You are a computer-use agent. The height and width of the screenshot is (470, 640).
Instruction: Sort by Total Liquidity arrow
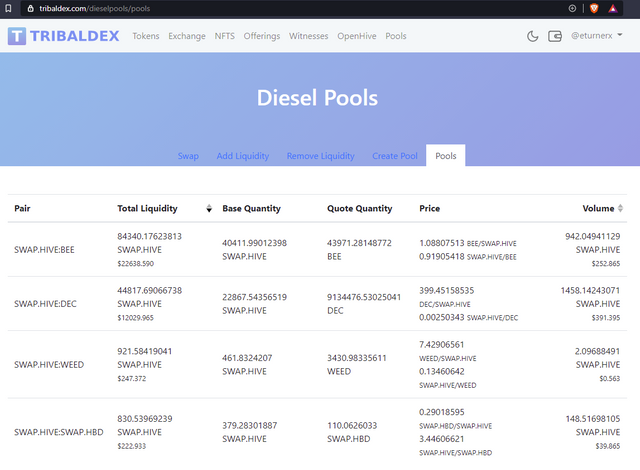[209, 209]
